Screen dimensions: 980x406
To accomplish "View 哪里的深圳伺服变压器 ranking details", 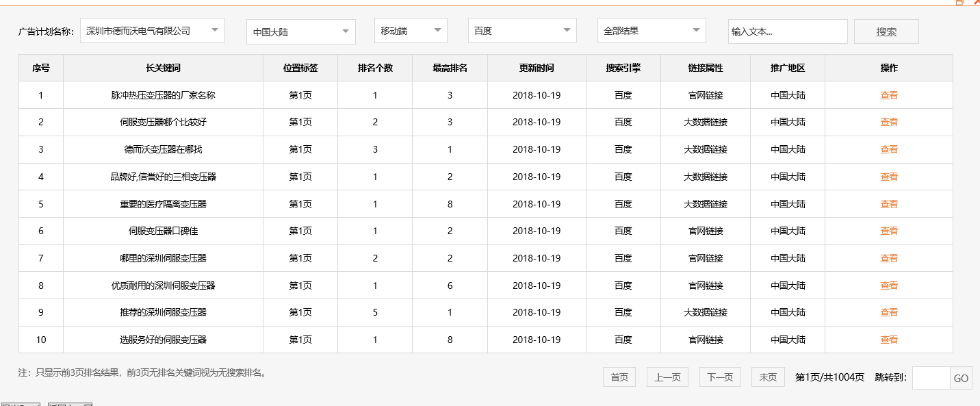I will pyautogui.click(x=889, y=258).
